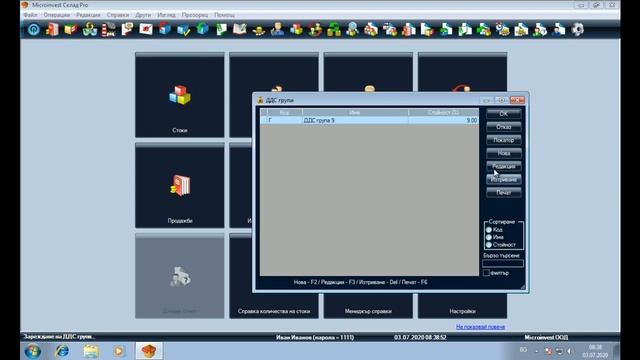This screenshot has height=360, width=640.
Task: Open the Стоки tile in main window
Action: pos(180,95)
